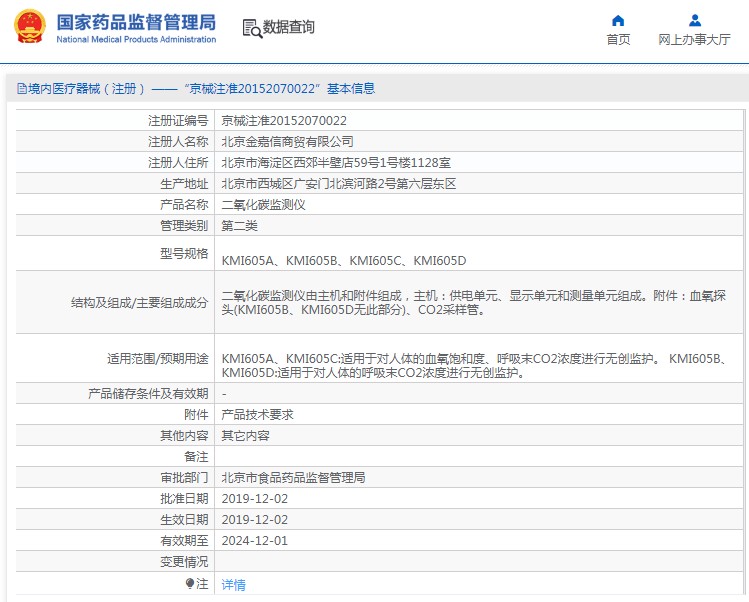Click the 生产地址 label

(x=184, y=184)
